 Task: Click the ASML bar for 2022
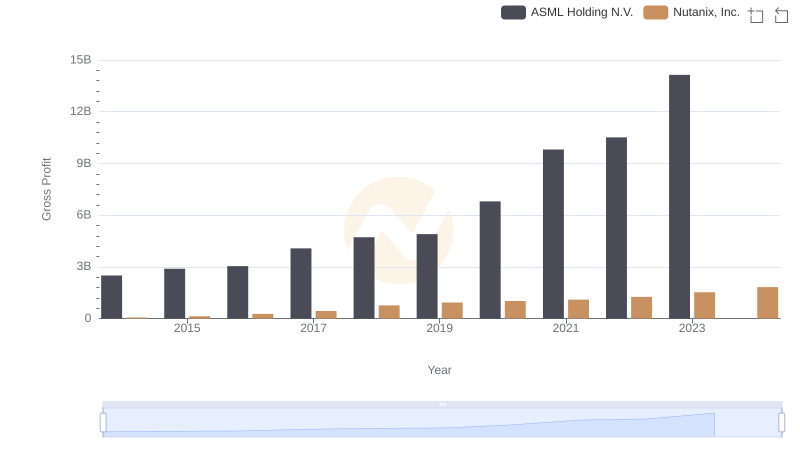616,228
